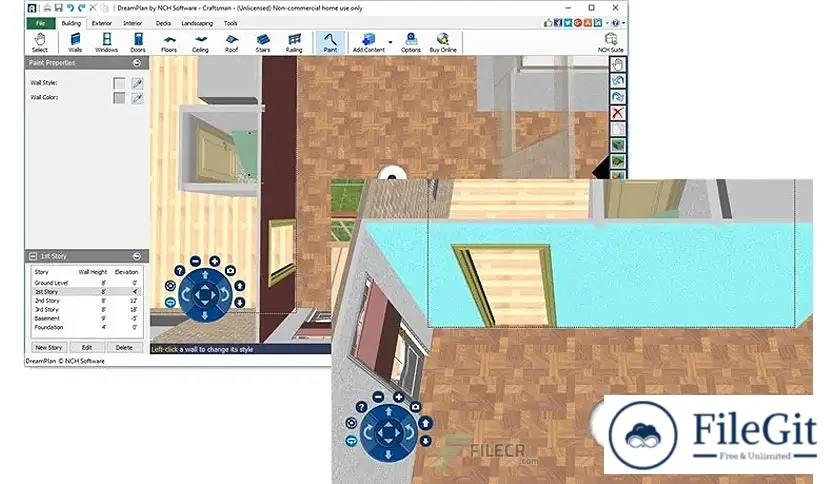Collapse the 1st Story panel using minus box
The height and width of the screenshot is (484, 836).
point(33,256)
